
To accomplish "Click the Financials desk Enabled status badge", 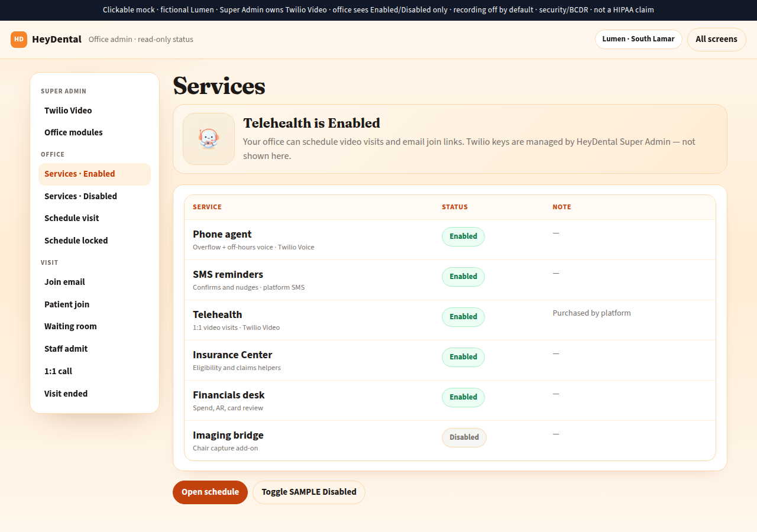I will point(463,397).
